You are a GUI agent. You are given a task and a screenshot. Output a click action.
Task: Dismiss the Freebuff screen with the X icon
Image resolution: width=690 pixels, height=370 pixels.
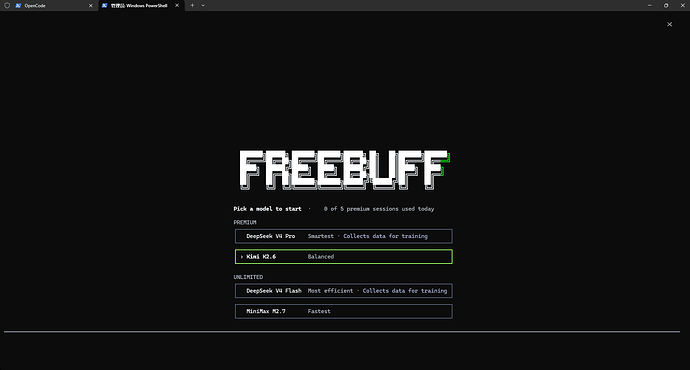point(669,24)
